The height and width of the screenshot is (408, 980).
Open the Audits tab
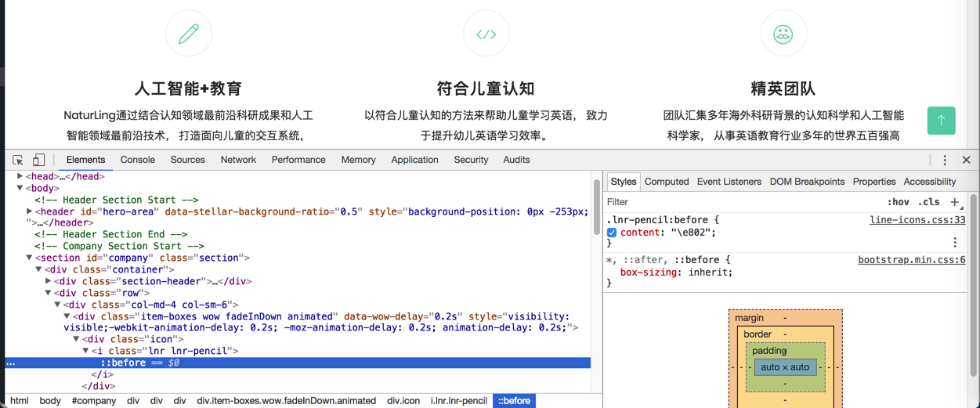click(516, 160)
